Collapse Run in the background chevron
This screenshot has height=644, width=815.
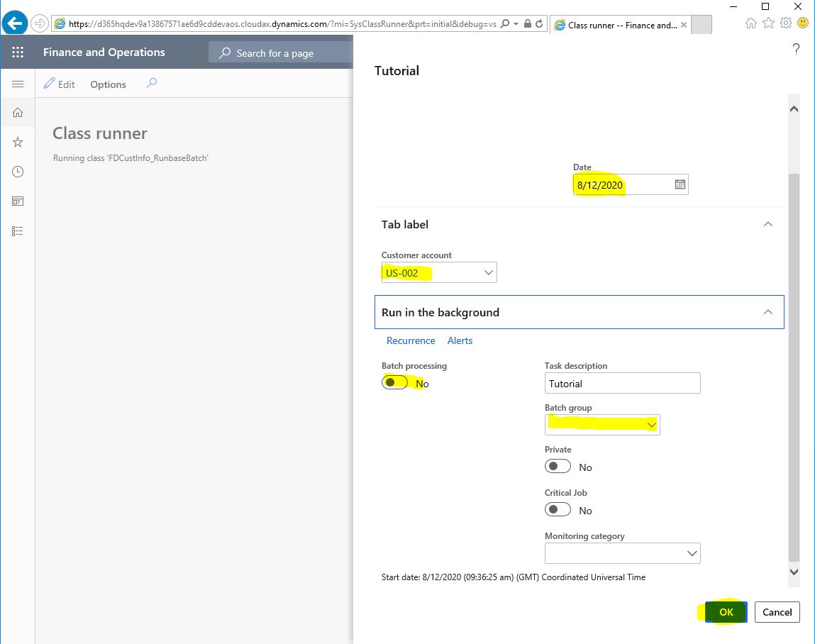click(767, 312)
